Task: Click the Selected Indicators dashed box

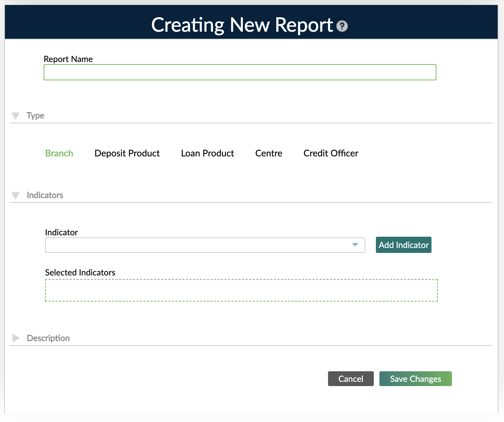Action: 241,290
